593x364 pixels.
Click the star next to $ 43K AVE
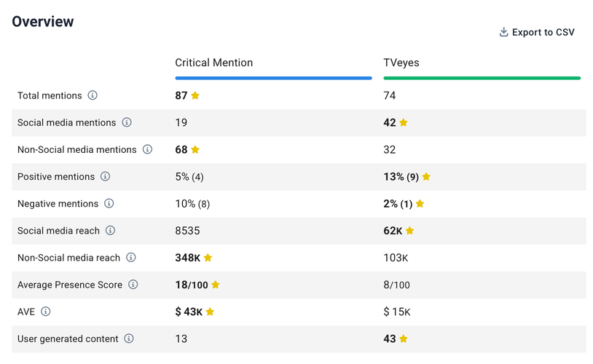(210, 312)
